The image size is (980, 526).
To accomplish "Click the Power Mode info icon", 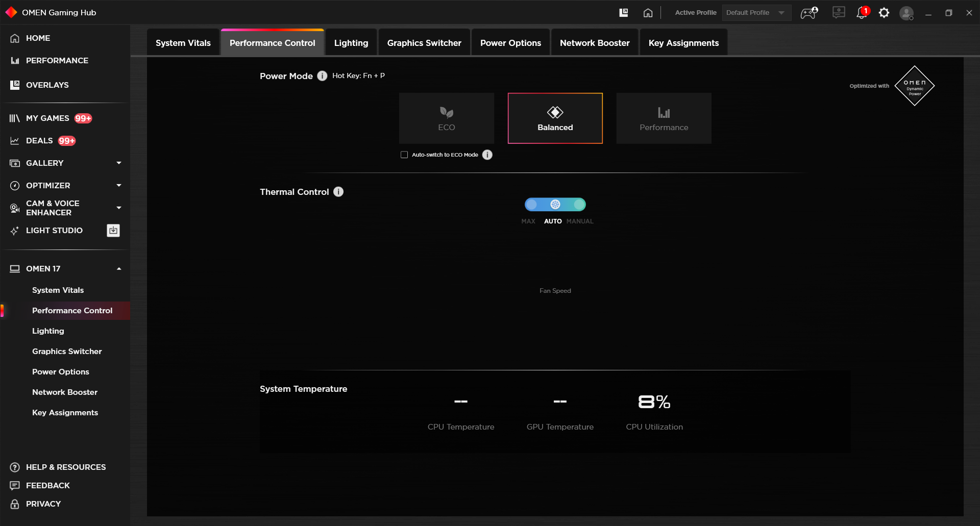I will click(x=322, y=76).
